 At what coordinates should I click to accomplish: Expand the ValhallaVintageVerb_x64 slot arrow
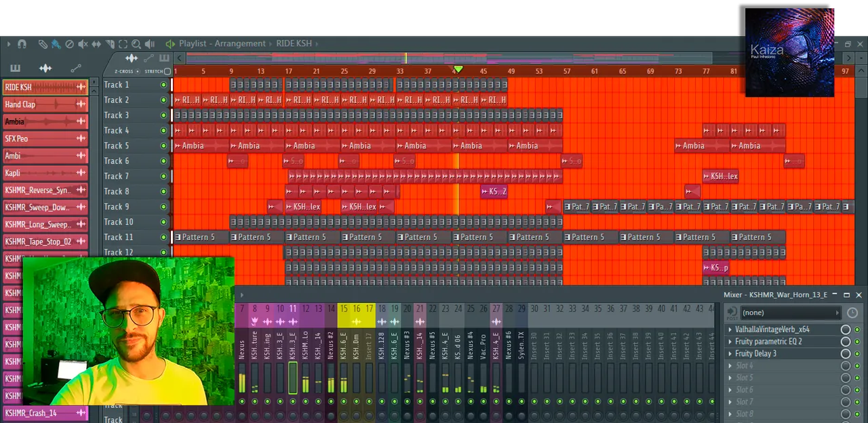tap(730, 329)
